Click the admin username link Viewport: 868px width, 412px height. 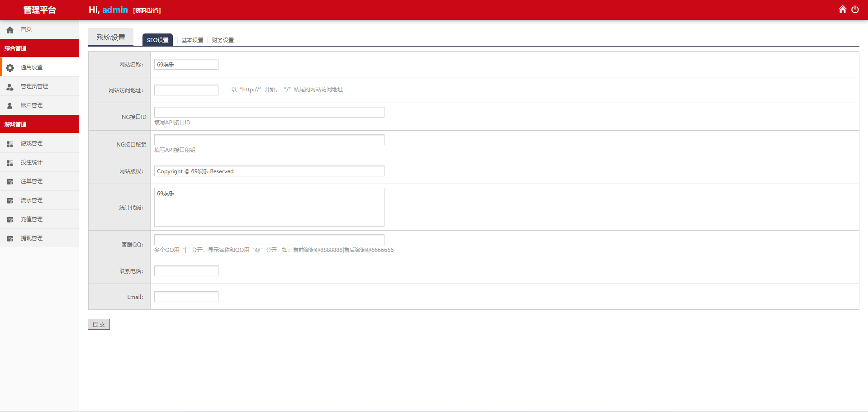tap(115, 9)
